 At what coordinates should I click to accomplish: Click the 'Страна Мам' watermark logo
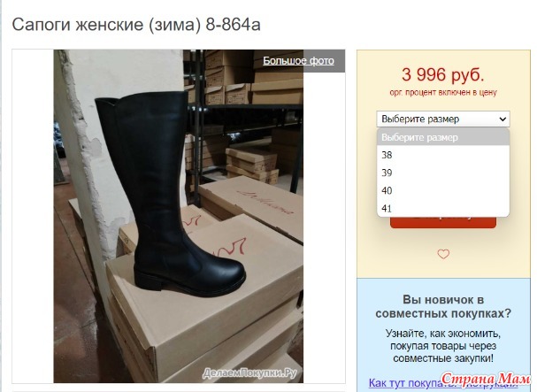[x=486, y=379]
